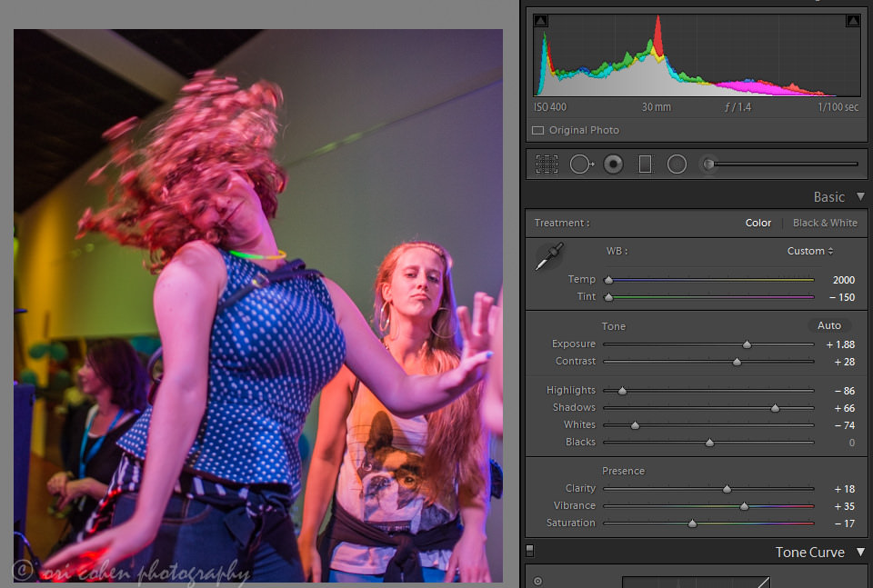
Task: Select the Graduated Filter tool
Action: (x=645, y=164)
